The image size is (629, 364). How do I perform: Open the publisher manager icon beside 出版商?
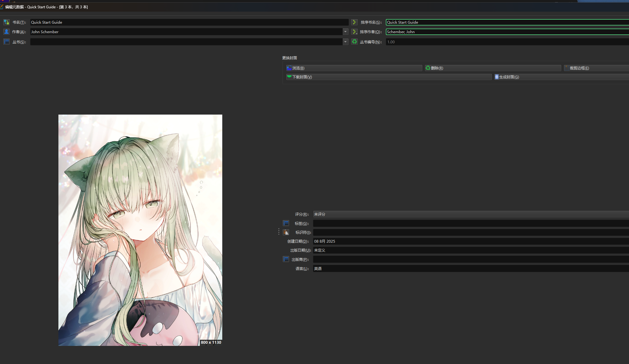pyautogui.click(x=286, y=259)
